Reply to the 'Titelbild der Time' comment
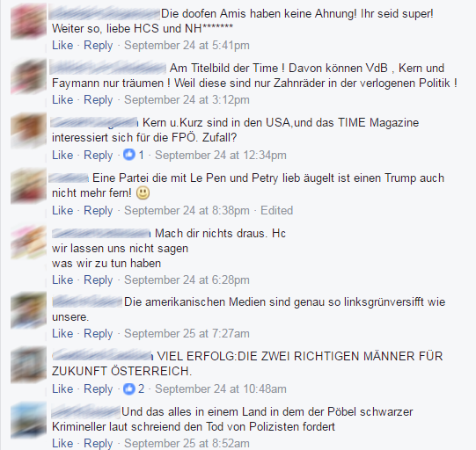 pyautogui.click(x=98, y=100)
